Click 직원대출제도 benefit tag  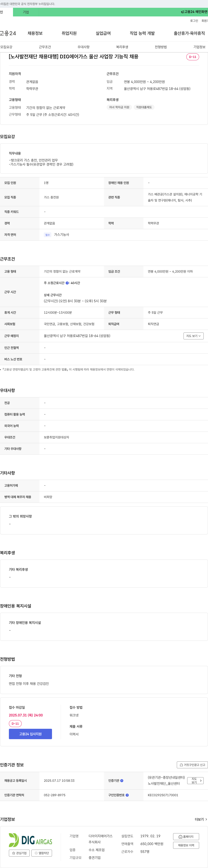[144, 107]
